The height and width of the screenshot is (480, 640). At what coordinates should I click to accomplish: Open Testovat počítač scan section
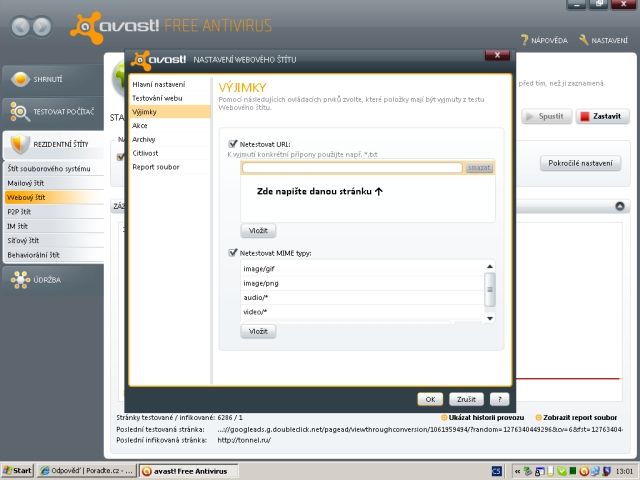[x=53, y=111]
